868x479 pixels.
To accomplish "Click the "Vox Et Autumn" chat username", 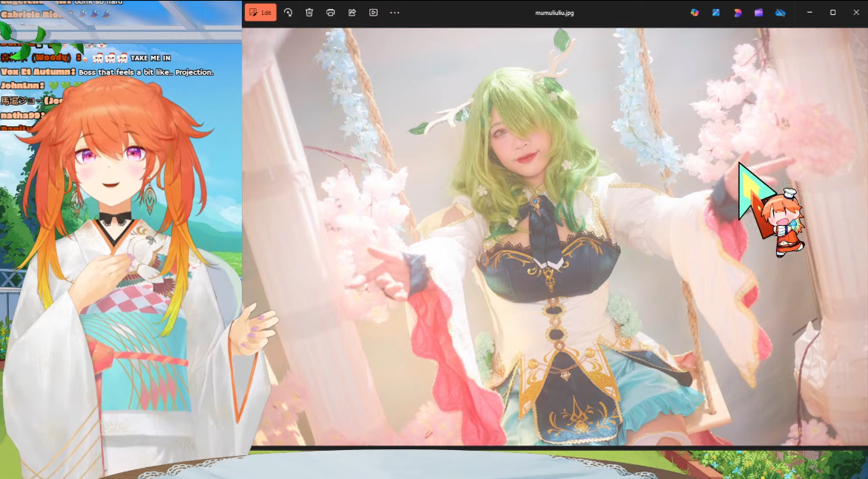I will coord(38,71).
